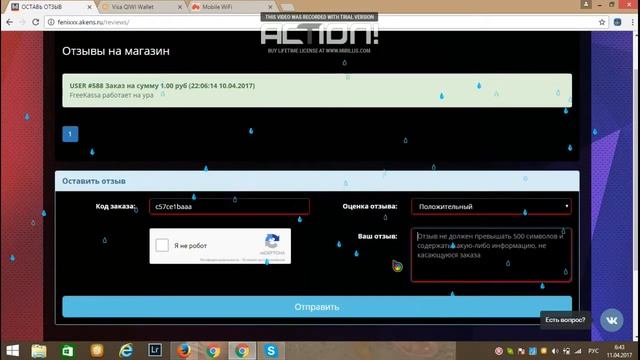640x360 pixels.
Task: Open the Chrome profile icon in title bar
Action: [x=586, y=4]
